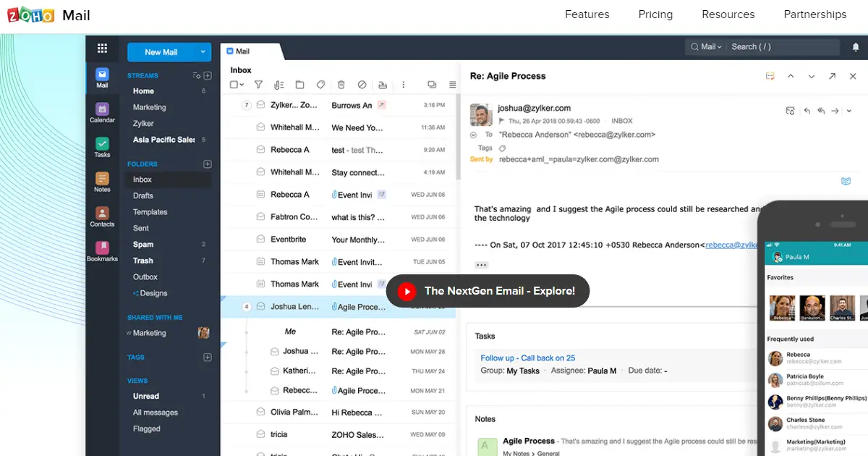Image resolution: width=868 pixels, height=456 pixels.
Task: Click the plus icon next to TAGS
Action: click(208, 358)
